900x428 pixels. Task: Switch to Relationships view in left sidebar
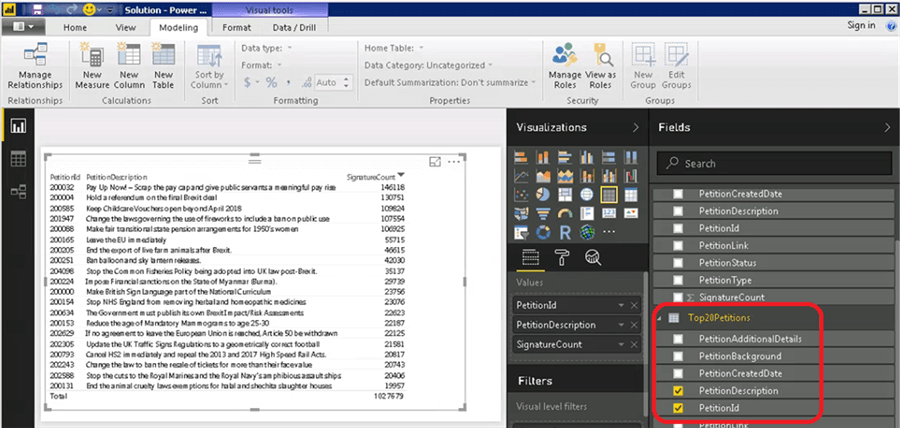click(18, 192)
